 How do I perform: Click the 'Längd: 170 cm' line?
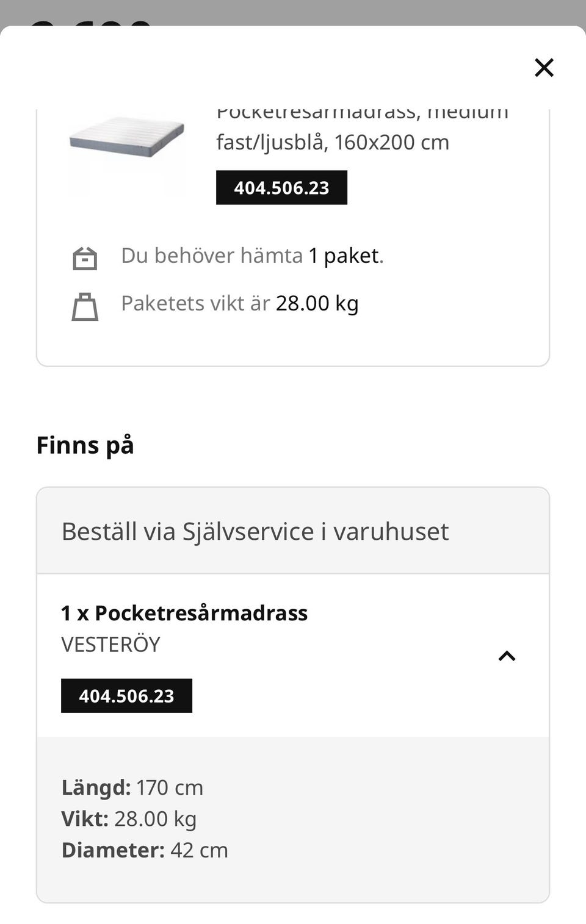point(132,787)
